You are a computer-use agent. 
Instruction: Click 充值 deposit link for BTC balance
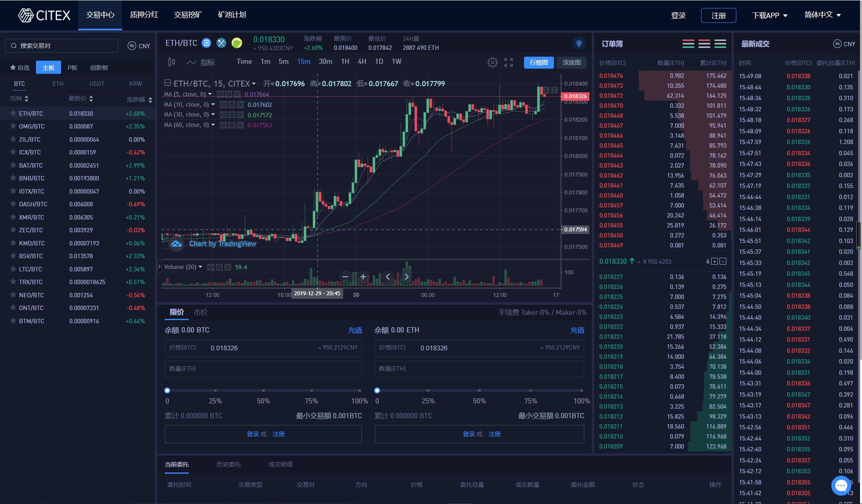tap(355, 330)
